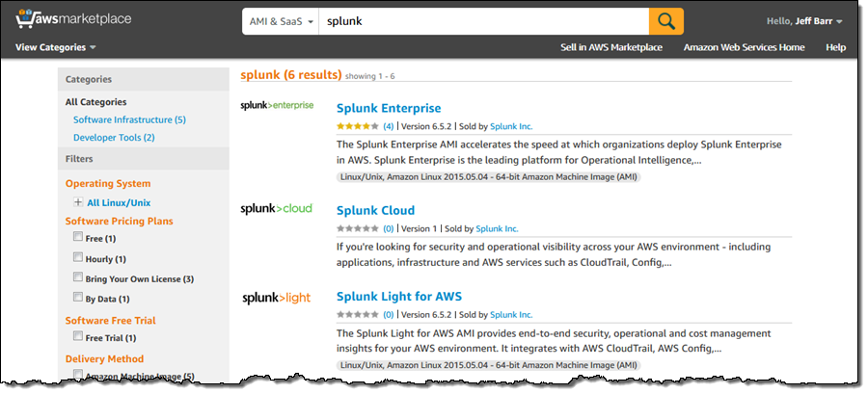
Task: Open the Help menu item
Action: 835,47
